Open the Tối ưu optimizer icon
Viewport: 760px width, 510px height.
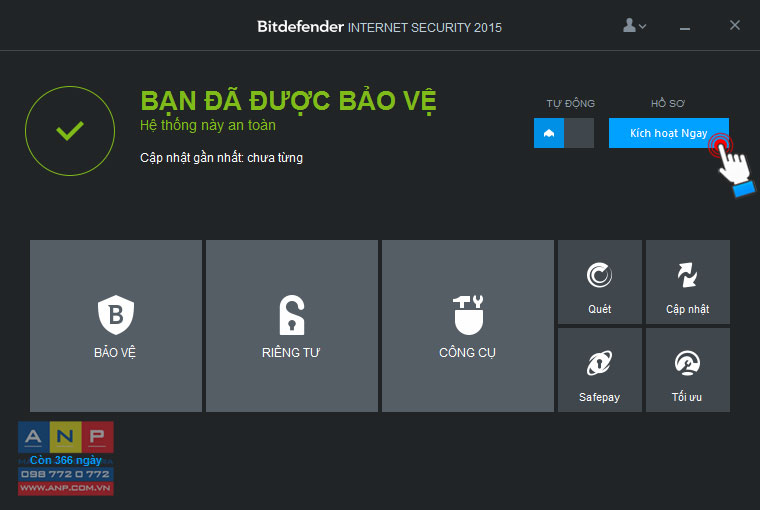tap(687, 363)
